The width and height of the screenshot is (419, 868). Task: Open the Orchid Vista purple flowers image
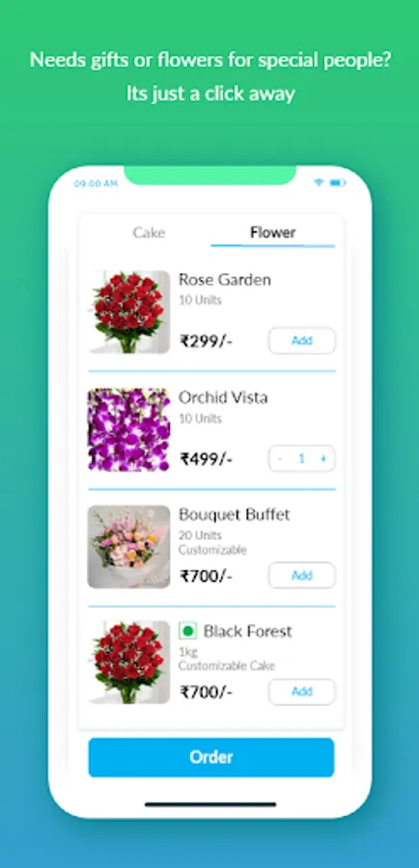point(128,429)
